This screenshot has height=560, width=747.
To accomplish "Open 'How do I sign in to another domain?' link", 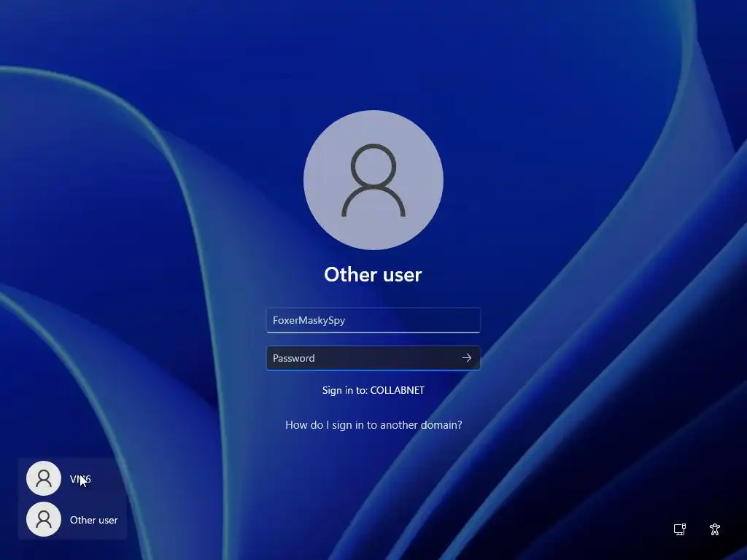I will coord(373,425).
